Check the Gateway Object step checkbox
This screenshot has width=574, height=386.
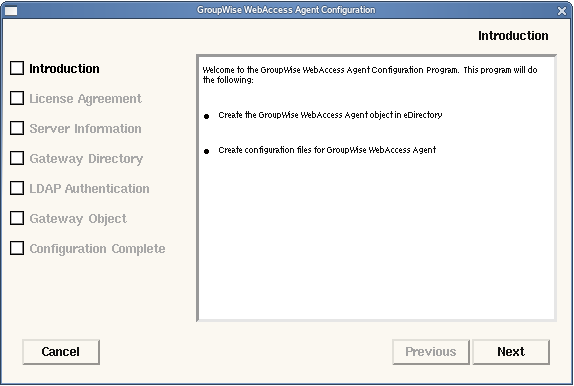click(x=17, y=218)
